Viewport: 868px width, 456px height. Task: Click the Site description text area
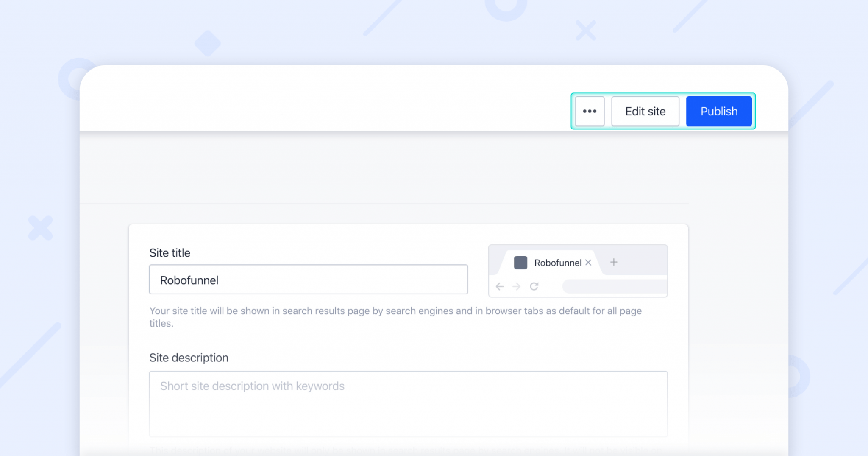[408, 403]
